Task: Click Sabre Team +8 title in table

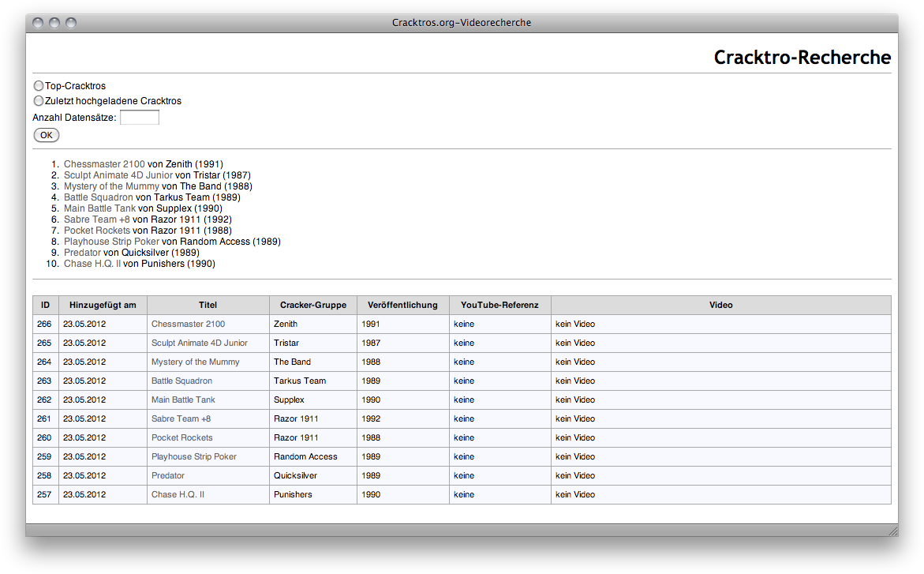Action: [181, 418]
